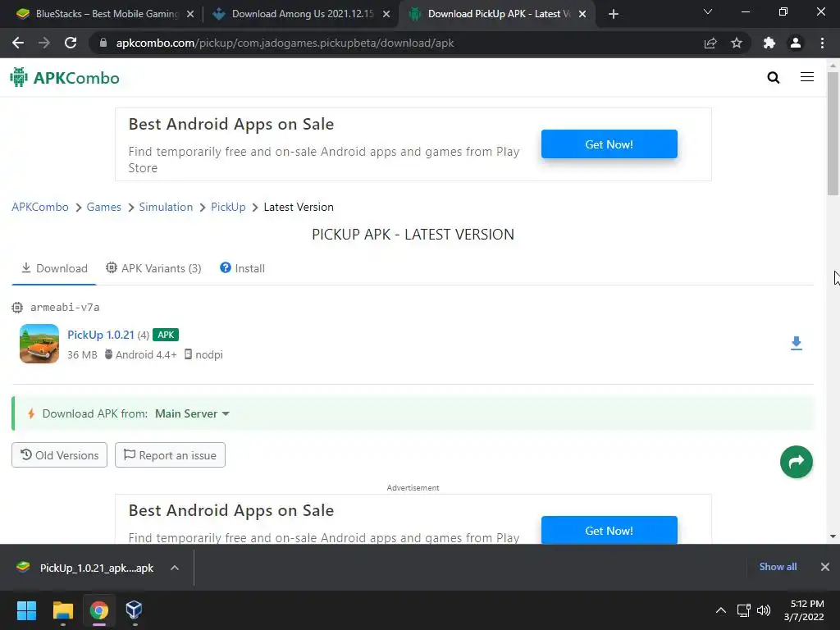Click the PickUp app thumbnail
This screenshot has height=630, width=840.
39,344
